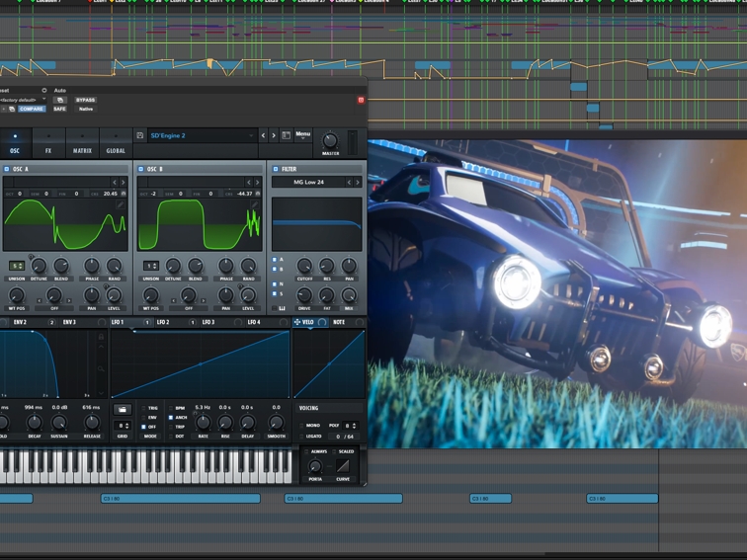Screen dimensions: 747x560
Task: Select previous filter type arrow
Action: [x=349, y=182]
